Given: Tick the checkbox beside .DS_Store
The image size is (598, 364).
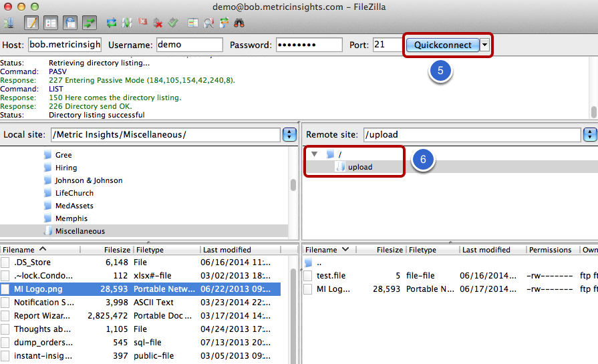Looking at the screenshot, I should [5, 262].
